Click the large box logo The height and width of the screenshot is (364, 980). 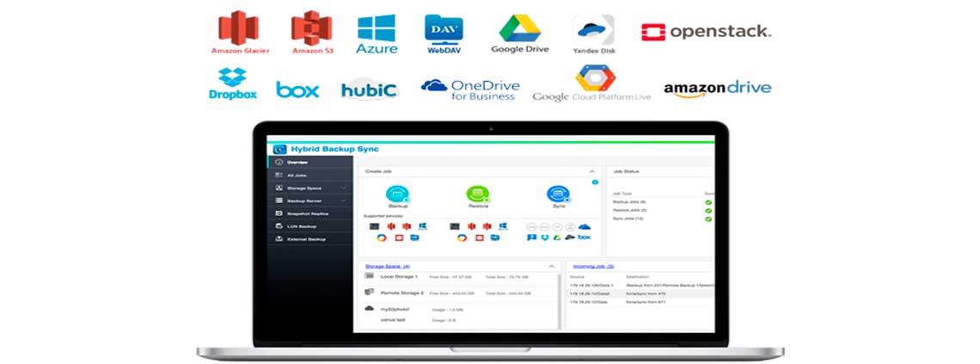click(297, 89)
